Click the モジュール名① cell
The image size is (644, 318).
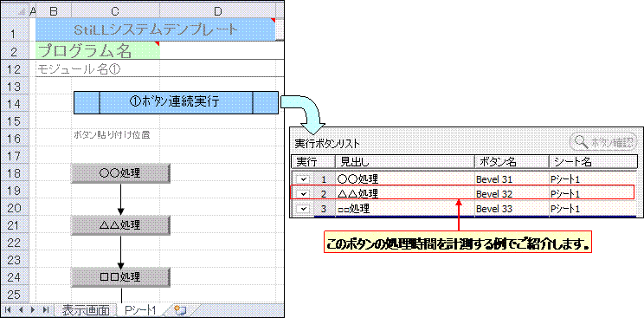[x=79, y=68]
